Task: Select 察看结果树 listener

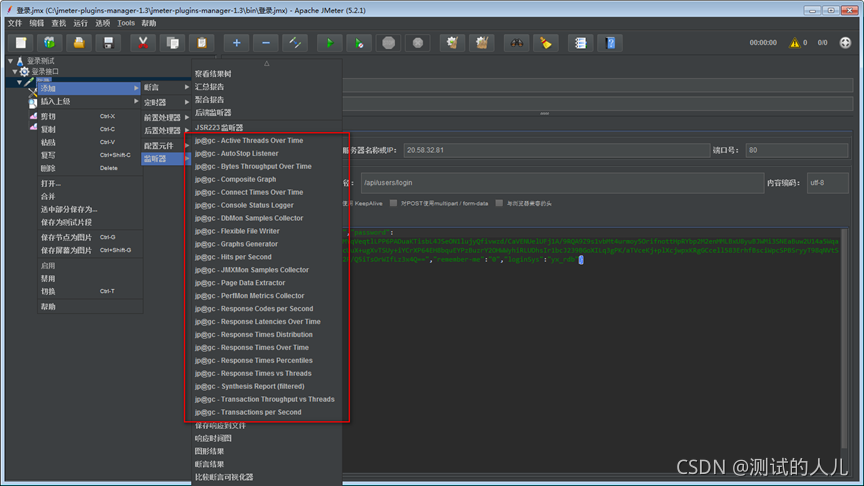Action: [267, 74]
